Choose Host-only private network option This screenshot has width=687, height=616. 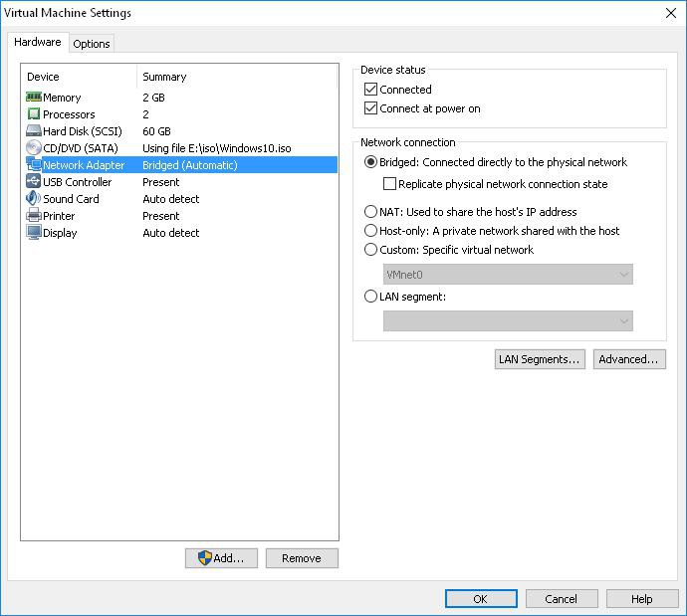(x=370, y=231)
